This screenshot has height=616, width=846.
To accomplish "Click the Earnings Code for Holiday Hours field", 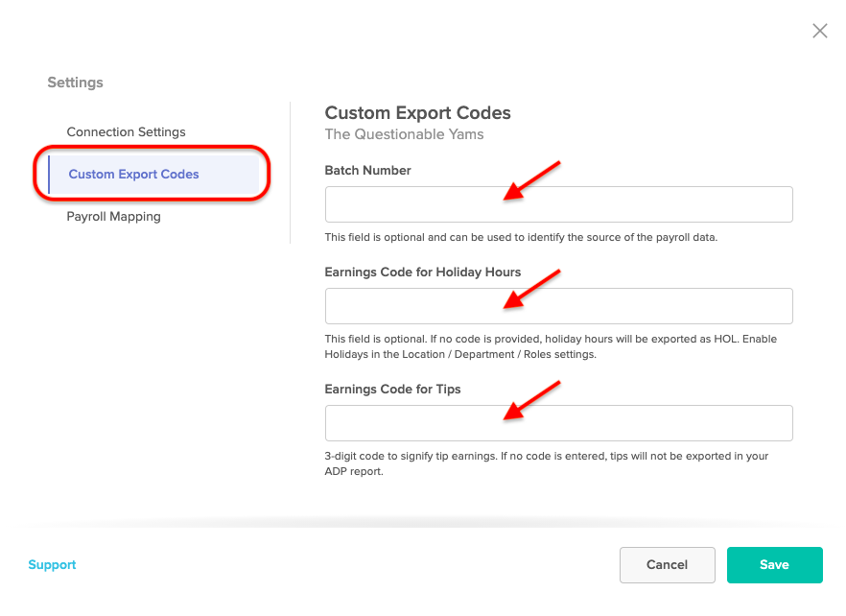I will [558, 306].
